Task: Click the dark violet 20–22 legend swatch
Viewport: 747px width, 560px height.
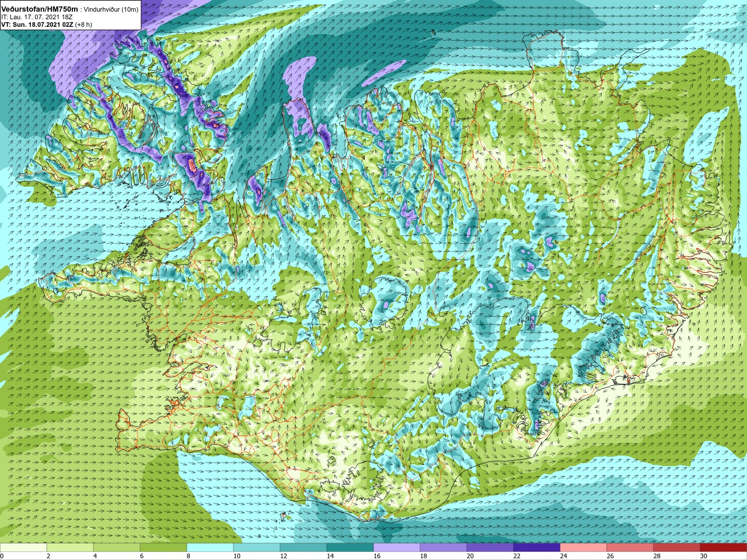Action: click(490, 548)
